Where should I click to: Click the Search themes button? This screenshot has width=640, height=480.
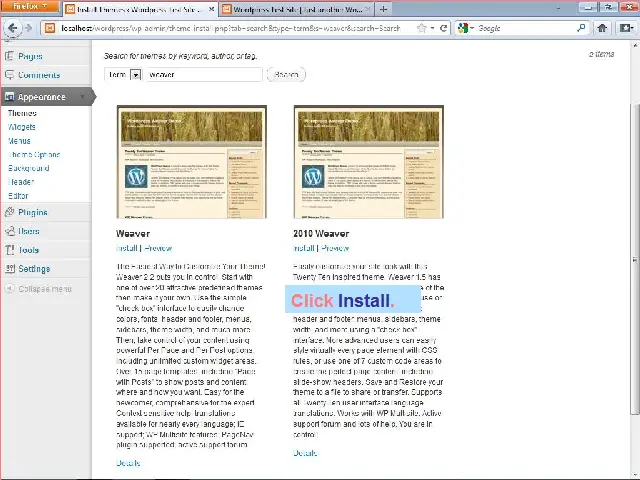[x=286, y=75]
